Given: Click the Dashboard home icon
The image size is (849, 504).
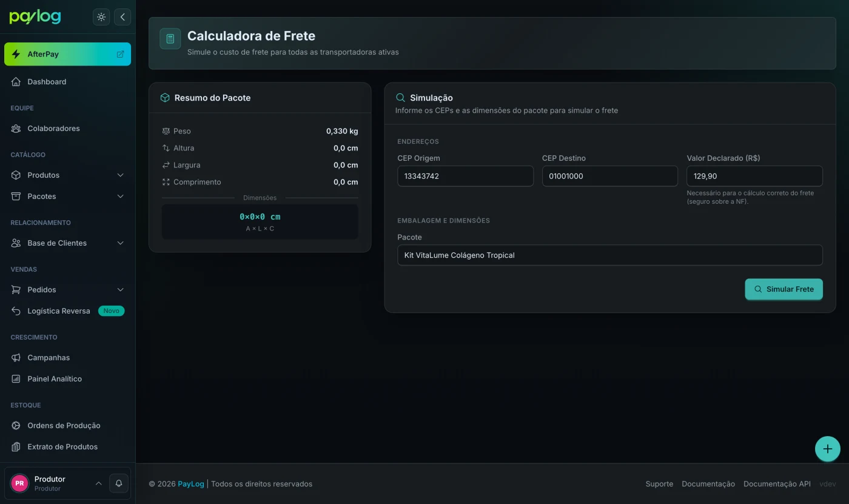Looking at the screenshot, I should tap(16, 82).
